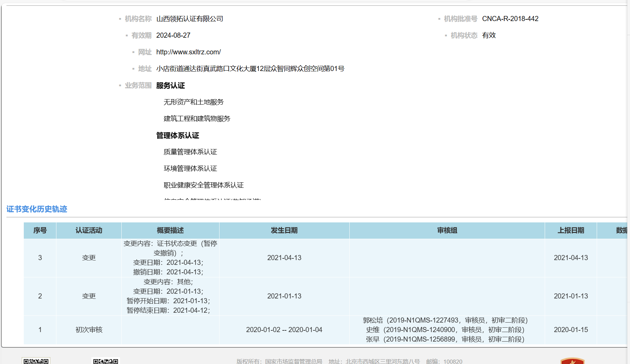
Task: Open the website link http://www.sxltrz.com/
Action: coord(188,52)
